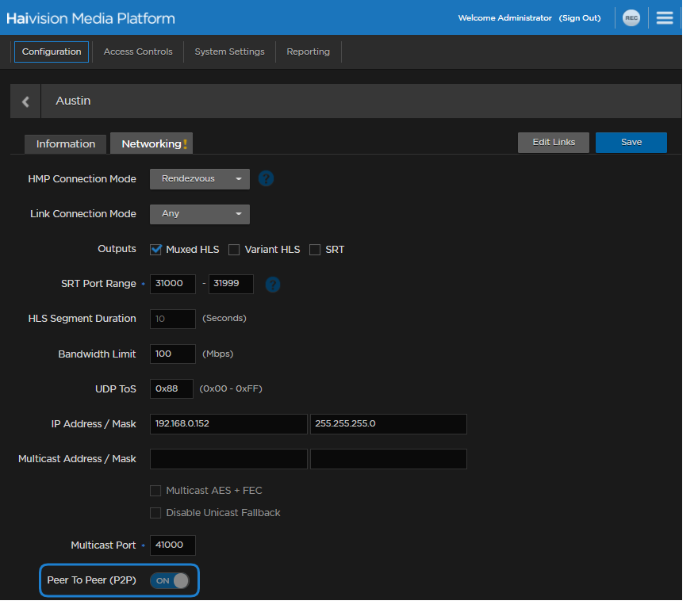
Task: Open the hamburger main menu icon
Action: tap(665, 18)
